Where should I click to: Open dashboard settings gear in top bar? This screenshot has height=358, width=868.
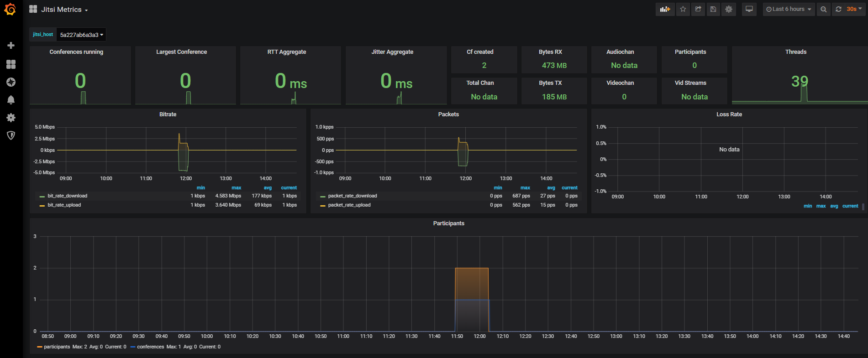pyautogui.click(x=729, y=9)
